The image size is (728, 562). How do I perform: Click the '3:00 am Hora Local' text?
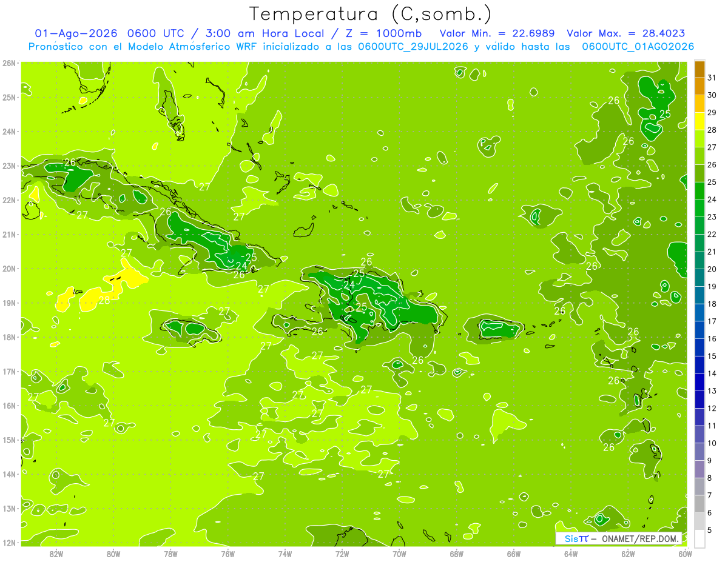pyautogui.click(x=268, y=33)
